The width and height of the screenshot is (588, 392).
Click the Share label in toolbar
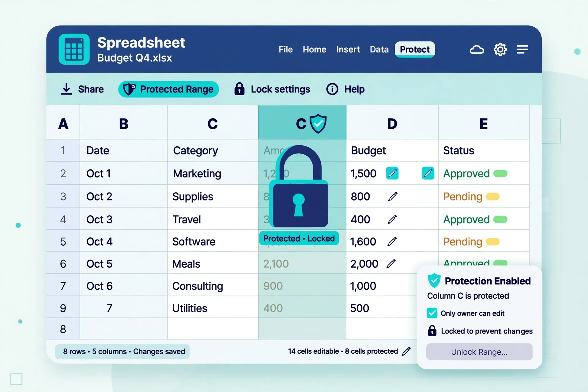pyautogui.click(x=91, y=89)
